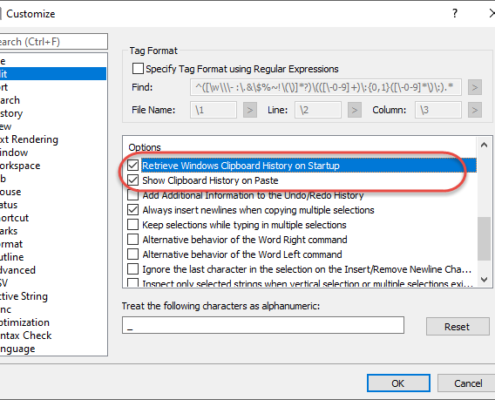Toggle Always insert newlines when copying selections
Image resolution: width=495 pixels, height=400 pixels.
pyautogui.click(x=133, y=210)
